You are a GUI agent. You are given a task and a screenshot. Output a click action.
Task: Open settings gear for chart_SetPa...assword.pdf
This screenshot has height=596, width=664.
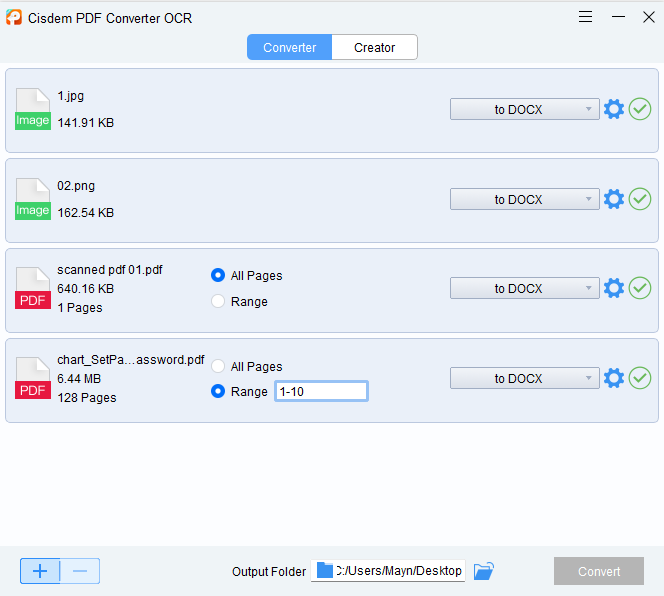point(614,378)
